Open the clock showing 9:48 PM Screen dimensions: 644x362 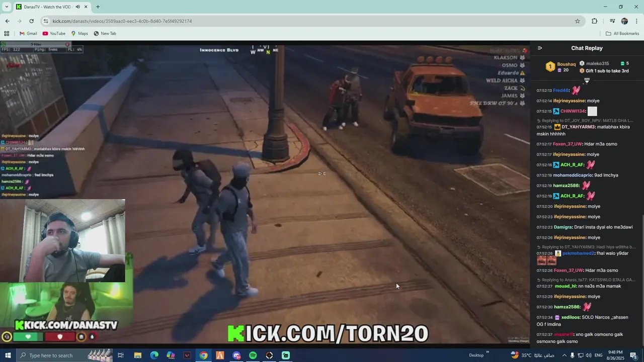tap(616, 355)
